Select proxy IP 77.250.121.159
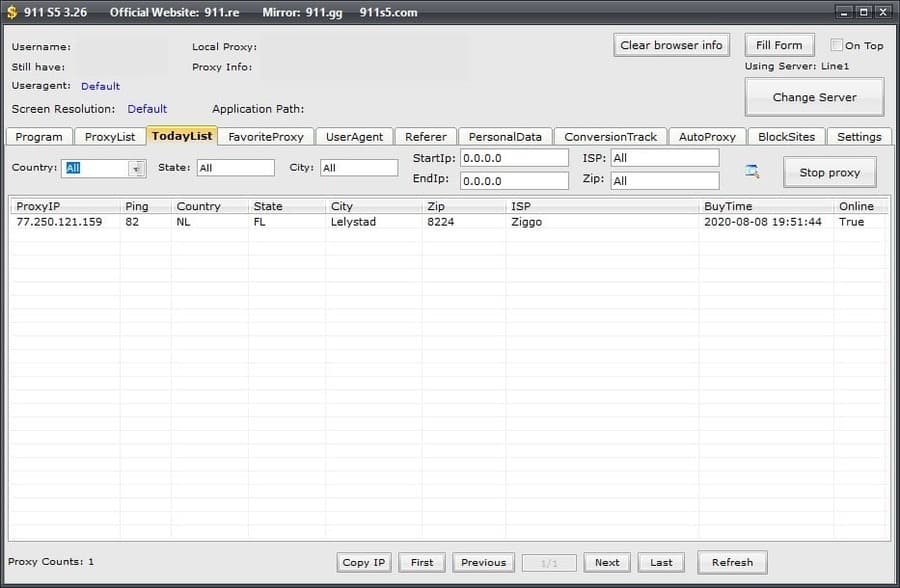Viewport: 900px width, 588px height. click(x=59, y=222)
